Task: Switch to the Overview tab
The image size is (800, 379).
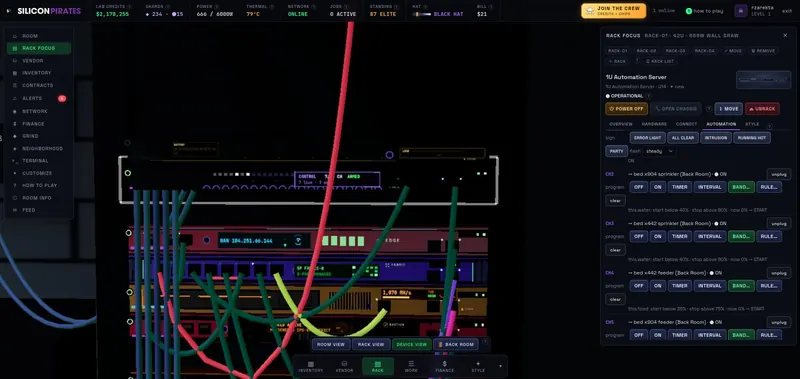Action: [621, 124]
